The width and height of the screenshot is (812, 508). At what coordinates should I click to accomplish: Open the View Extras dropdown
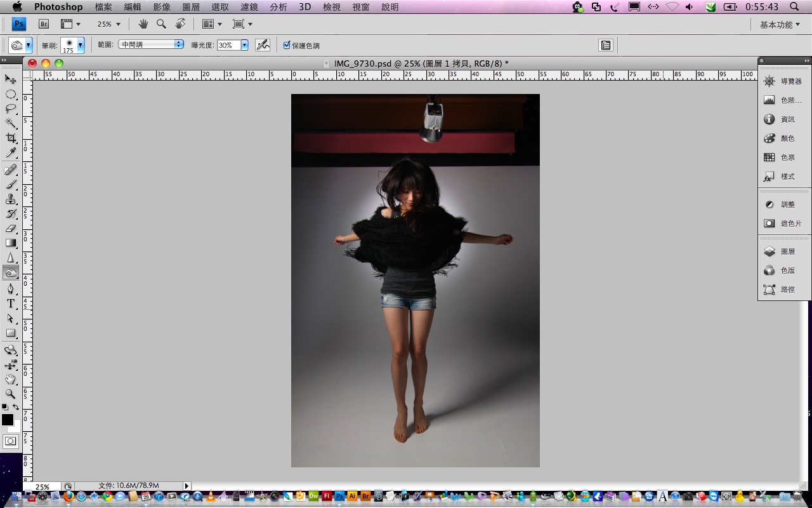click(x=70, y=24)
